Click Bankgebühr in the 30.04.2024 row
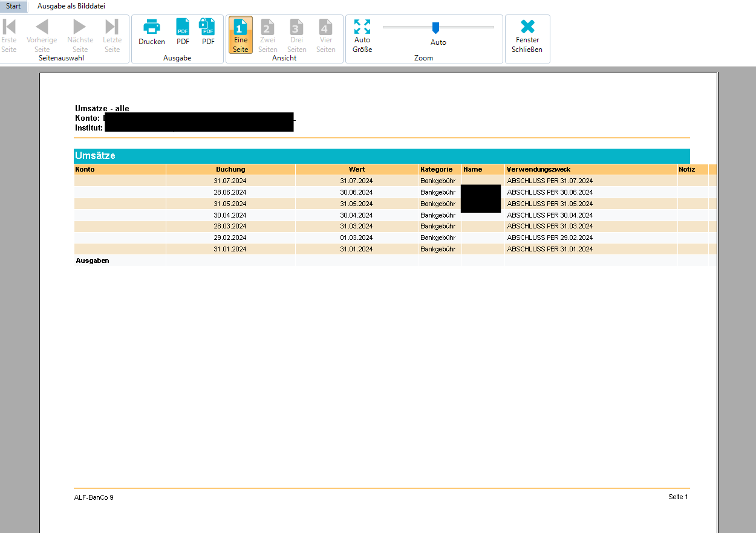This screenshot has height=533, width=756. click(x=438, y=215)
